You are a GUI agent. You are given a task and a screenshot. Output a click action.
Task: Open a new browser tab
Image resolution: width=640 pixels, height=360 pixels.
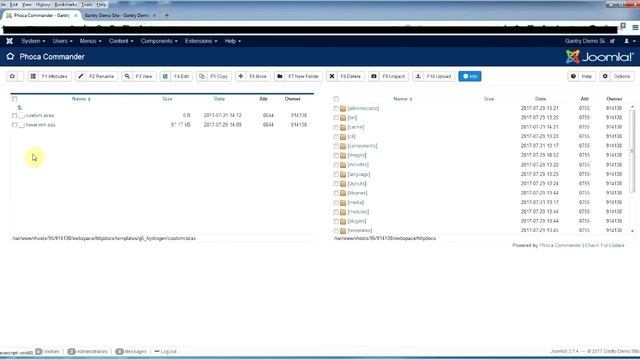tap(167, 16)
